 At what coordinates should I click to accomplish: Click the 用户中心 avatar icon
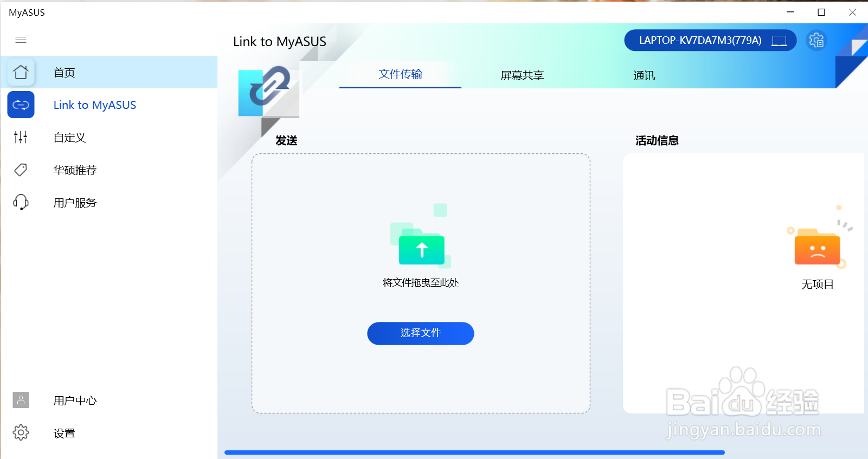(x=21, y=400)
